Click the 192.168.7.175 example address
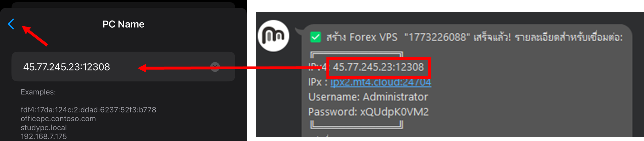Viewport: 644px width, 141px height. pos(44,136)
